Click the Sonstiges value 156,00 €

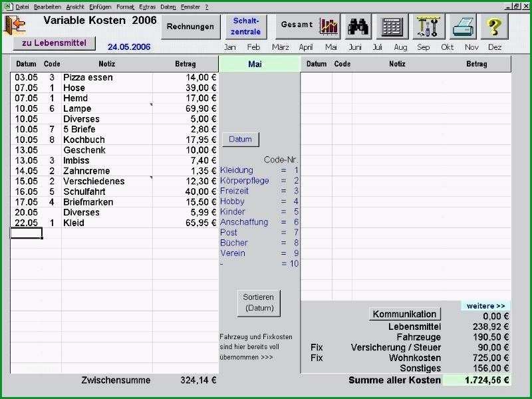(490, 368)
